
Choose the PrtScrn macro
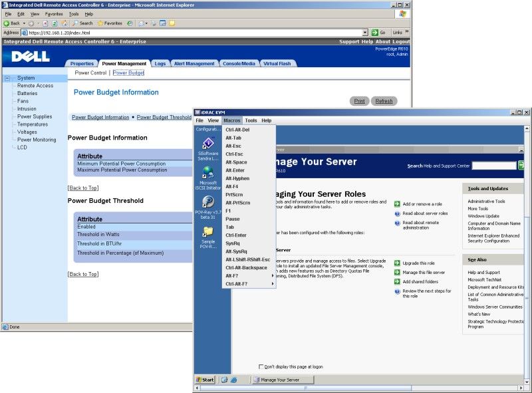249,194
